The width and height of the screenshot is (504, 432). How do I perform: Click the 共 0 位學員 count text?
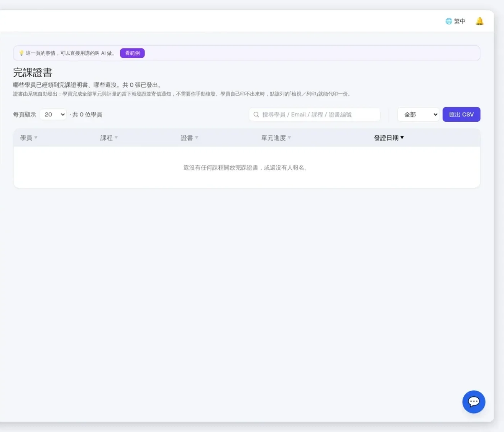pyautogui.click(x=87, y=115)
